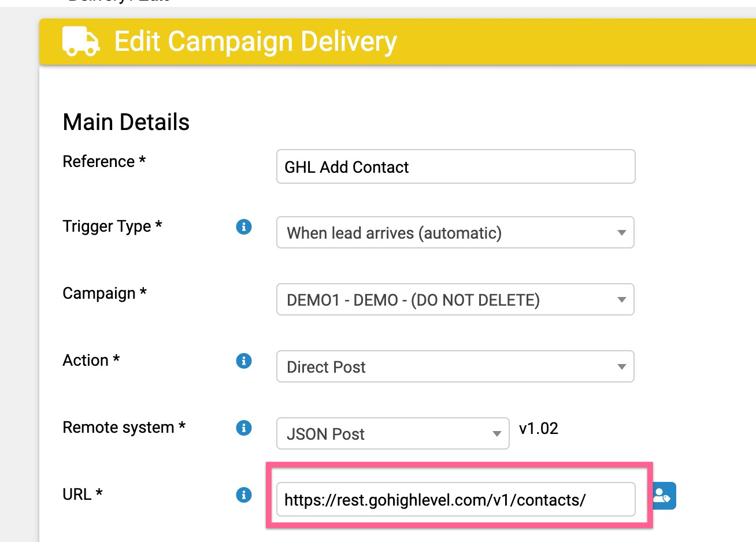The width and height of the screenshot is (756, 542).
Task: Expand the Action dropdown arrow
Action: point(621,366)
